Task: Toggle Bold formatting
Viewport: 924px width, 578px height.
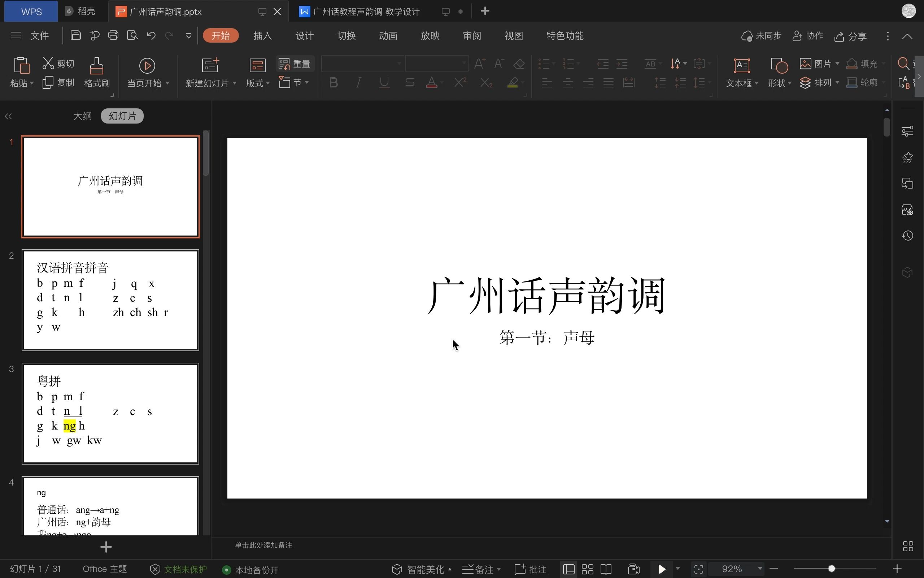Action: pos(334,83)
